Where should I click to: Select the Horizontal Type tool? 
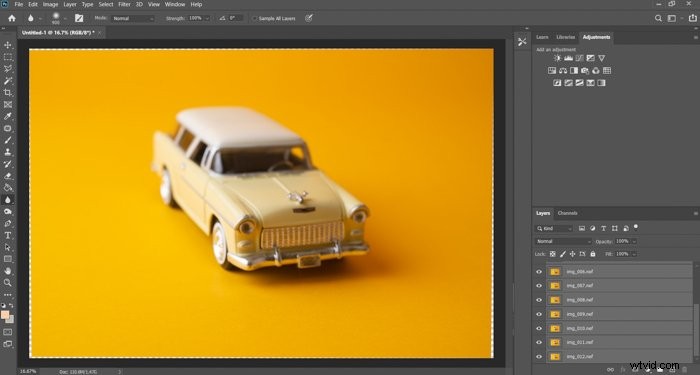[x=8, y=235]
